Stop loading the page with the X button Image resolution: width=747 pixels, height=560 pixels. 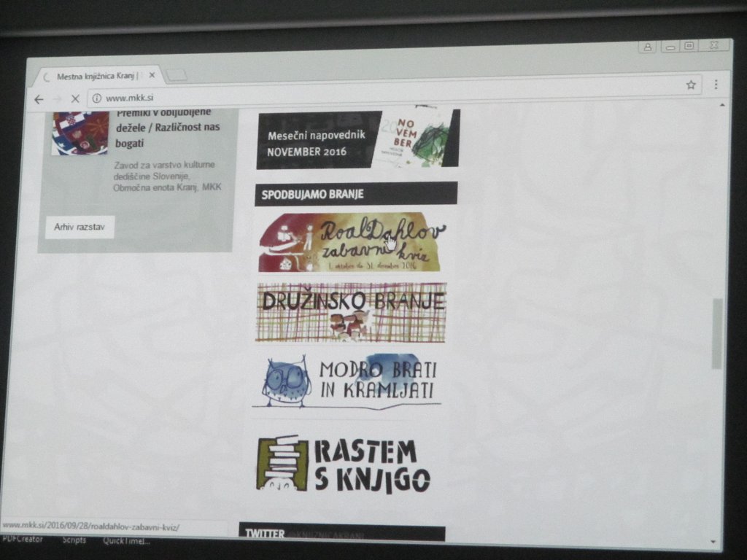(x=75, y=98)
